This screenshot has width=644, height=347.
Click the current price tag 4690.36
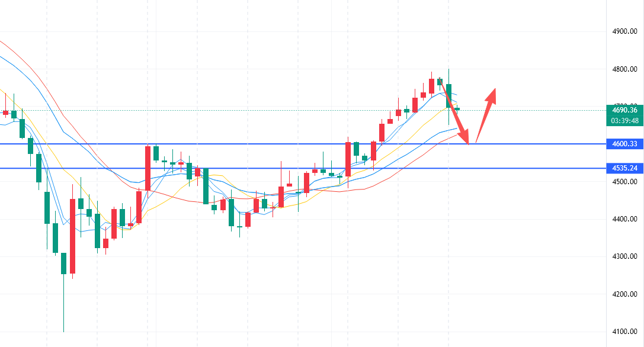click(625, 110)
